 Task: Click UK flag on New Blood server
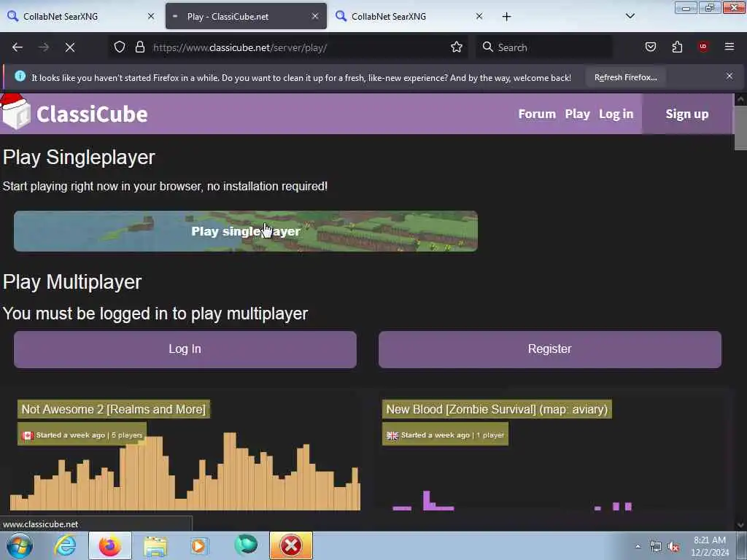[x=392, y=435]
